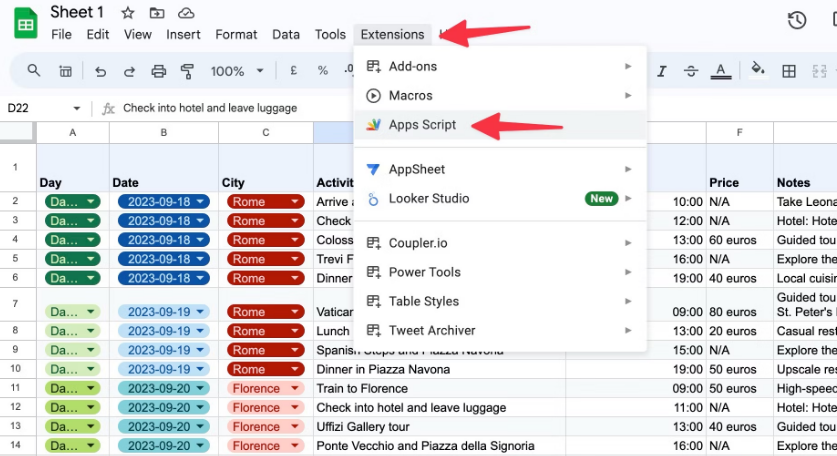Viewport: 837px width, 456px height.
Task: Click the Add-ons menu icon
Action: [x=373, y=66]
